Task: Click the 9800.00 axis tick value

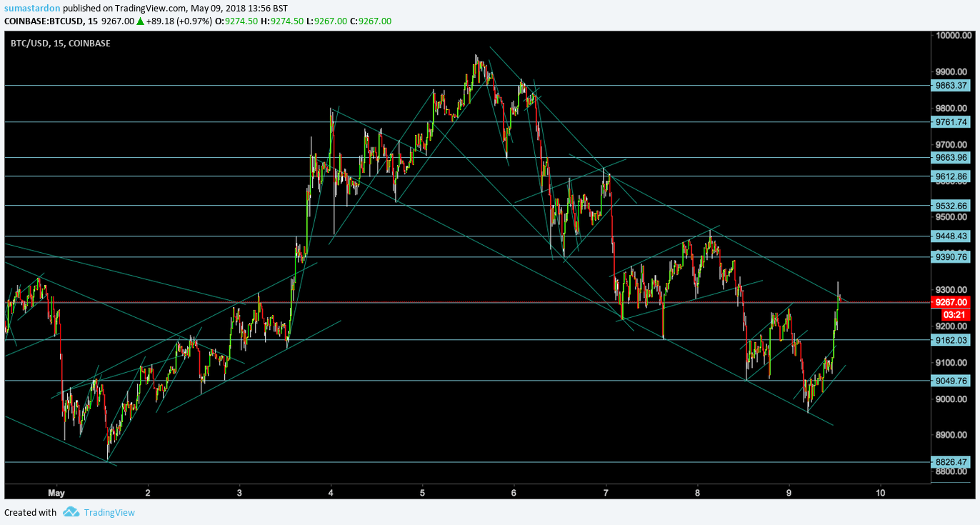Action: click(951, 108)
